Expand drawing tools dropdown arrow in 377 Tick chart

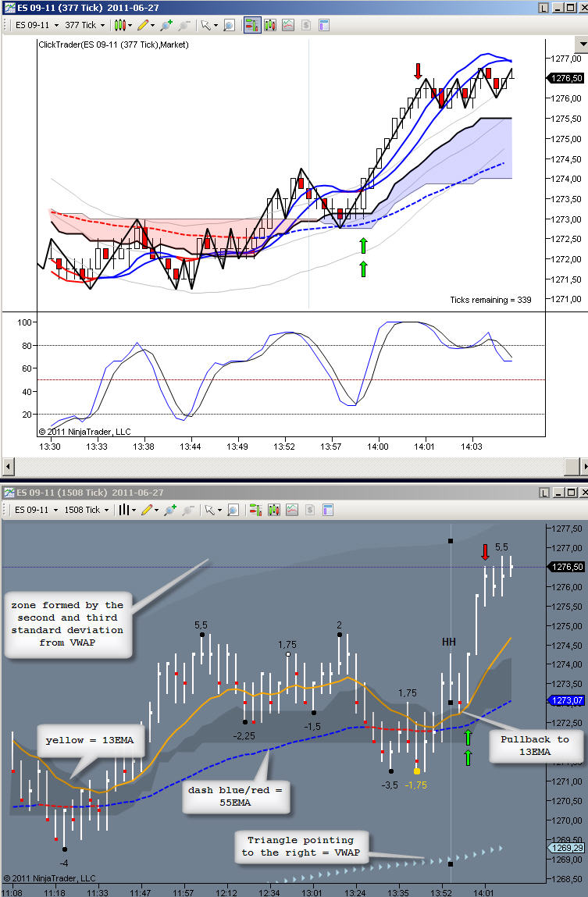coord(153,25)
